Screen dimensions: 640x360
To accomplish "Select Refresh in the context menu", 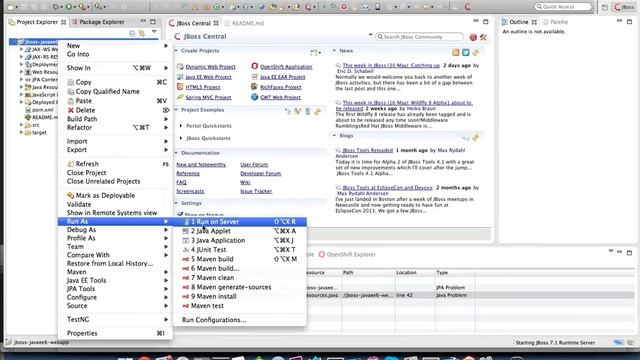I will click(x=115, y=164).
